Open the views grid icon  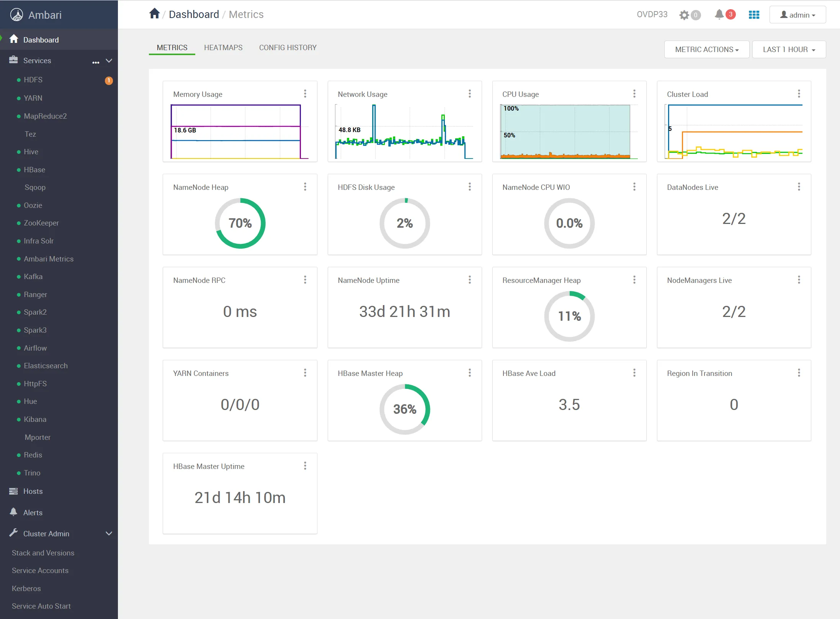pyautogui.click(x=754, y=15)
